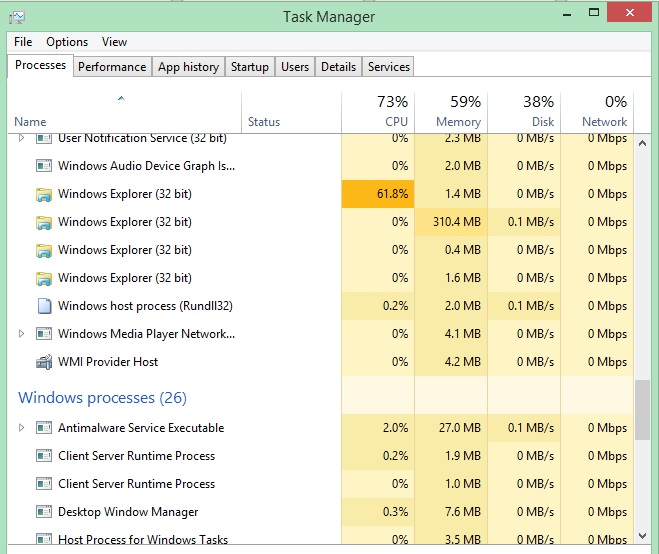659x554 pixels.
Task: Switch to the Services tab
Action: (388, 67)
